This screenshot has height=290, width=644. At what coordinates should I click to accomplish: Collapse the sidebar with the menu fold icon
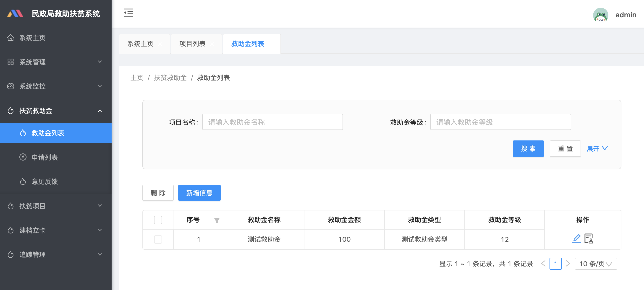coord(129,13)
